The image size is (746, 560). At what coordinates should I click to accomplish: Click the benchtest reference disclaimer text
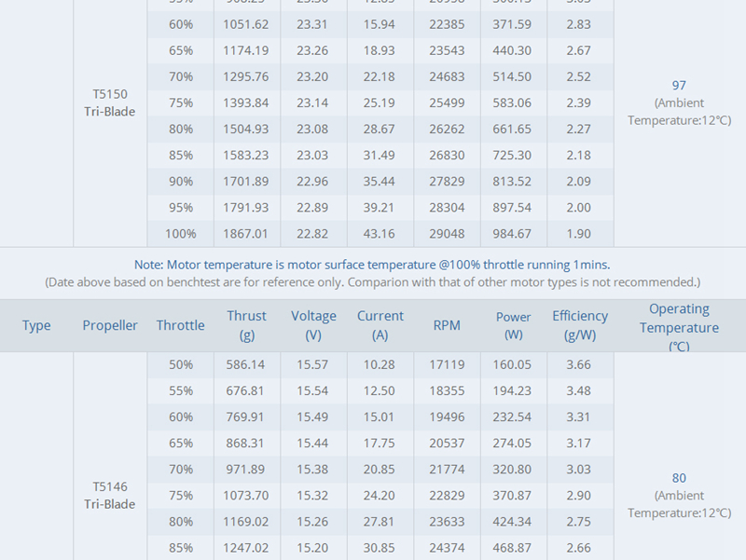(372, 281)
